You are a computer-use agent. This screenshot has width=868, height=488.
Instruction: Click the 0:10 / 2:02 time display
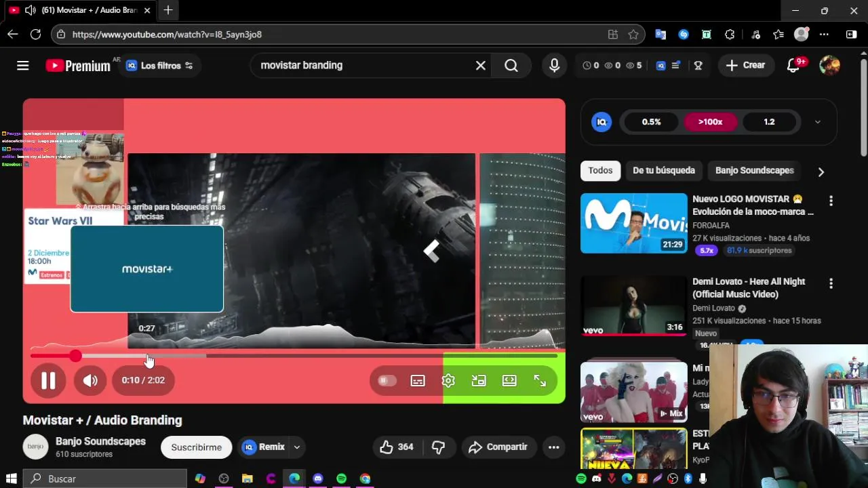click(143, 380)
